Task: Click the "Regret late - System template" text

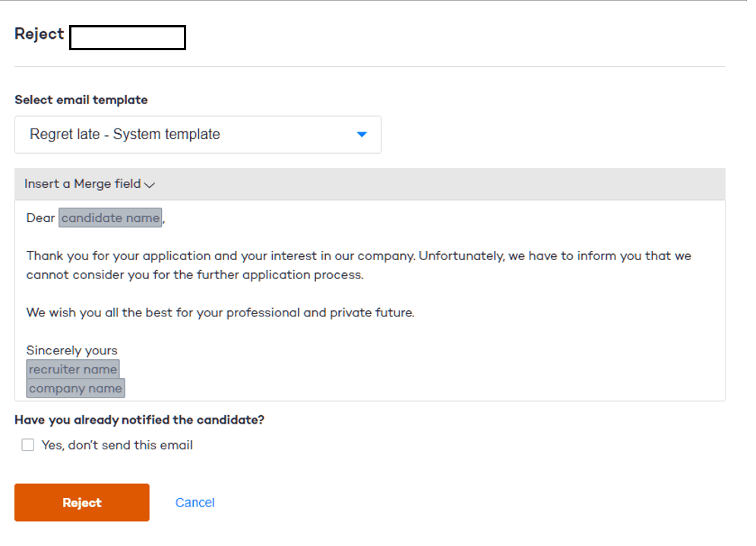Action: click(125, 135)
